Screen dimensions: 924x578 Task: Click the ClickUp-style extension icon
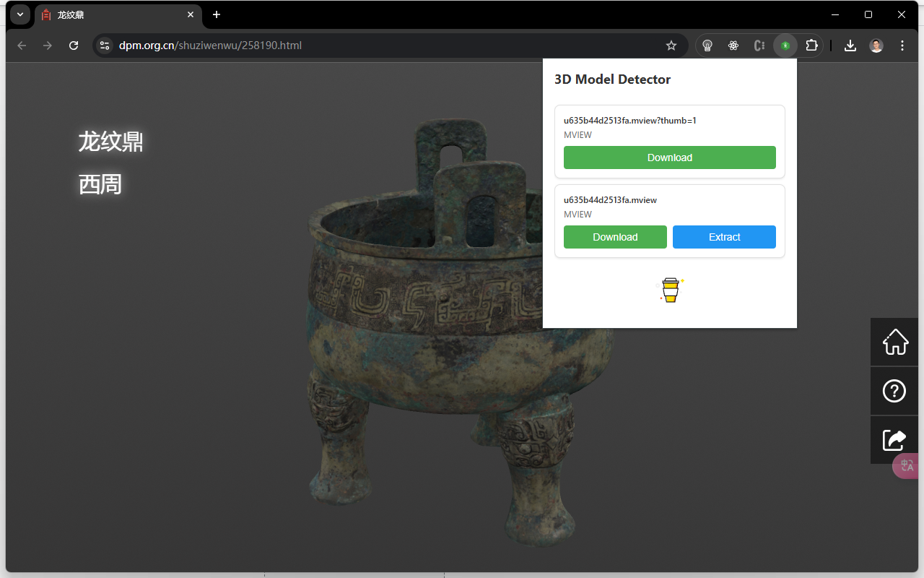coord(759,45)
